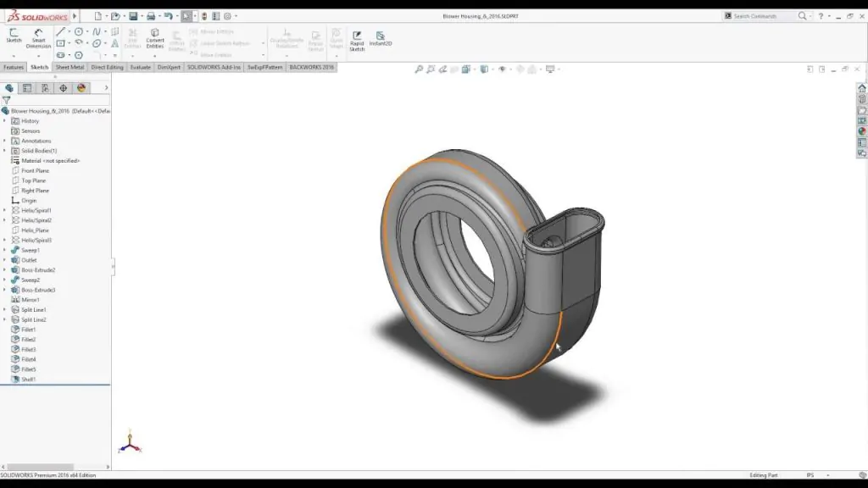
Task: Open SOLIDWORKS Resources home icon in task pane
Action: 862,88
